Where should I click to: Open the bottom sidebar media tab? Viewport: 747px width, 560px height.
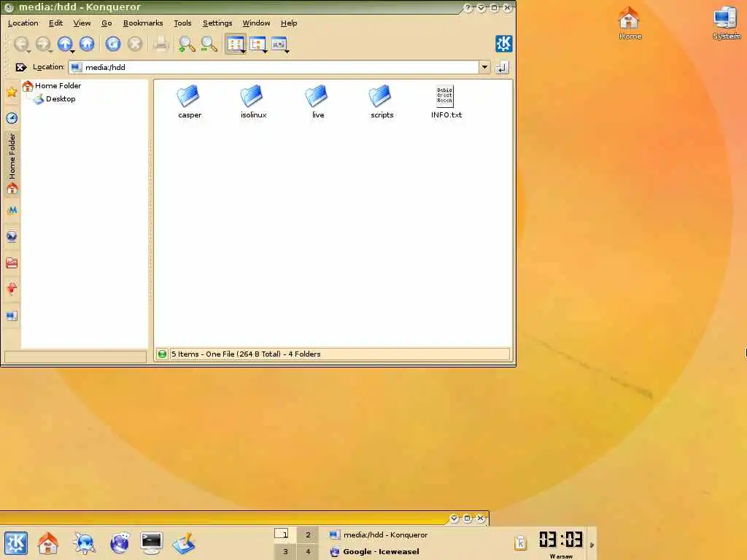coord(12,315)
